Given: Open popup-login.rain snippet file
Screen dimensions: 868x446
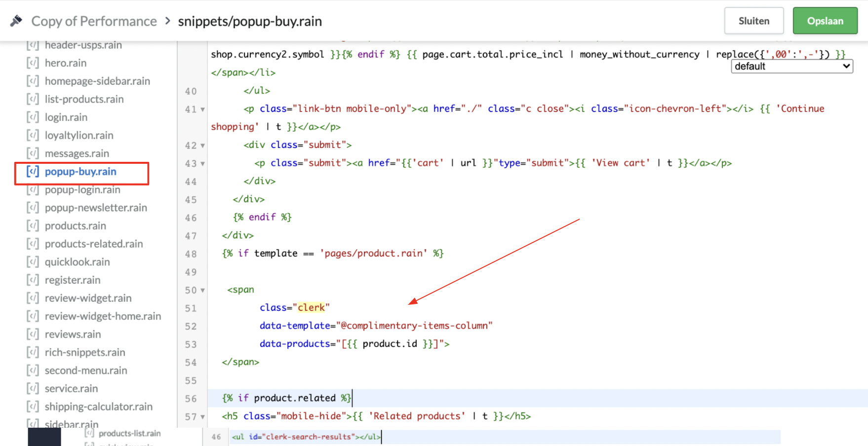Looking at the screenshot, I should pyautogui.click(x=82, y=190).
